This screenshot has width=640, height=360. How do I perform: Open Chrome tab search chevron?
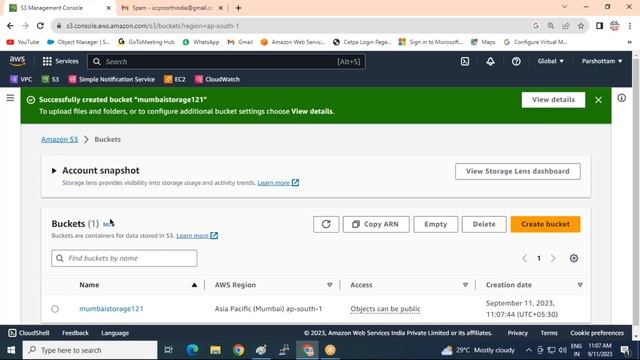click(564, 7)
